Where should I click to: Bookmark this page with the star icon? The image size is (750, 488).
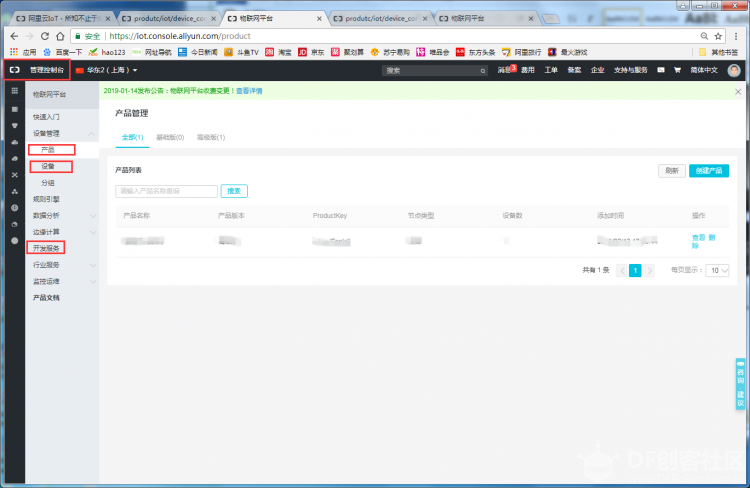pos(718,36)
